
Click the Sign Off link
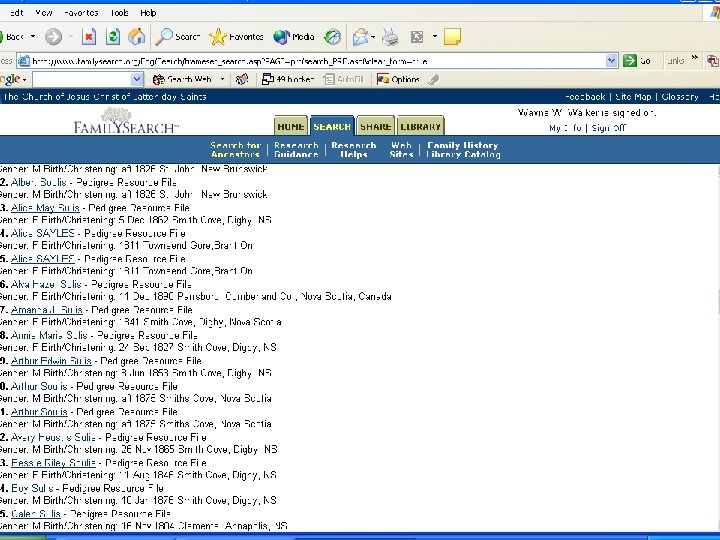tap(608, 128)
